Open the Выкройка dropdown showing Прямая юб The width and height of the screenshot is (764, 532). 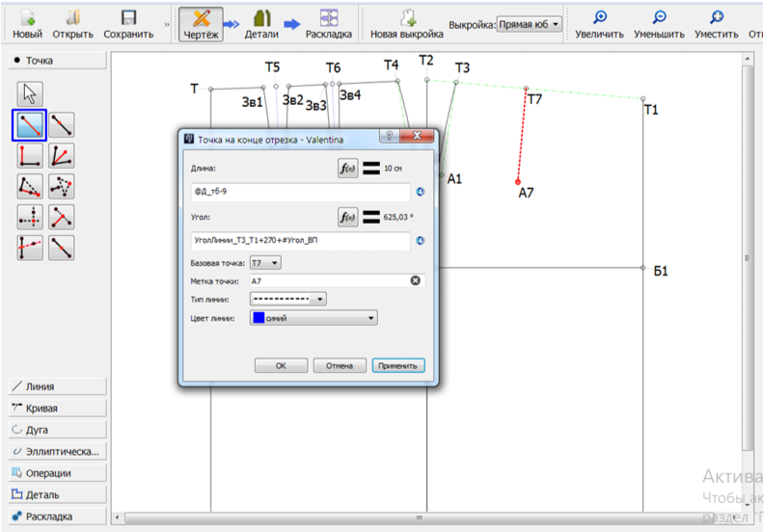(529, 24)
